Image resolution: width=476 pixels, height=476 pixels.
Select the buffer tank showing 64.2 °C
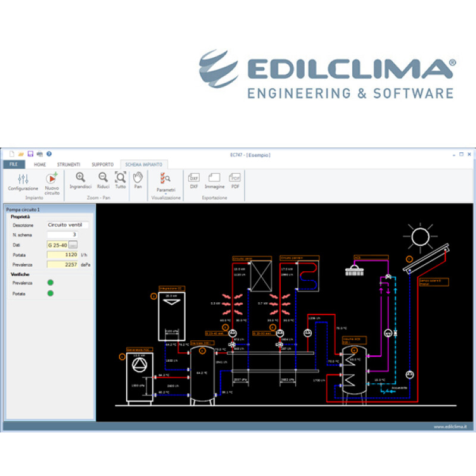click(x=202, y=376)
